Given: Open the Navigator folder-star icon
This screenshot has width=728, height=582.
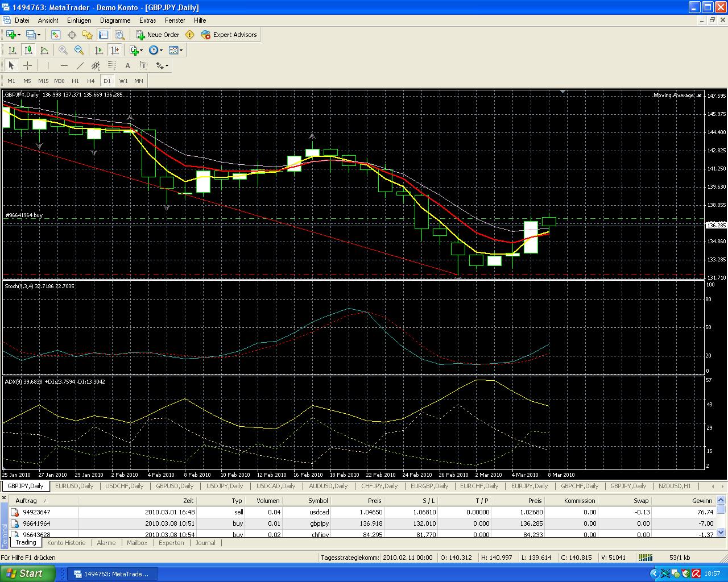Looking at the screenshot, I should pos(88,35).
